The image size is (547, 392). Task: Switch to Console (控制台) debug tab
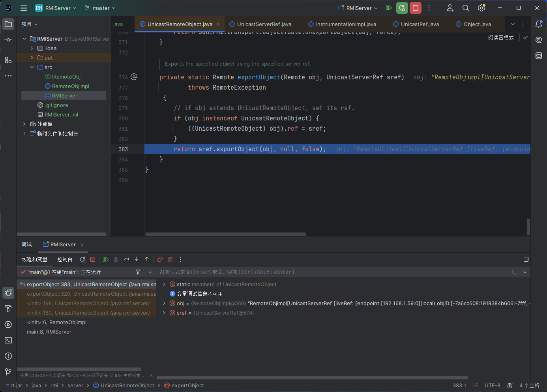click(x=65, y=259)
